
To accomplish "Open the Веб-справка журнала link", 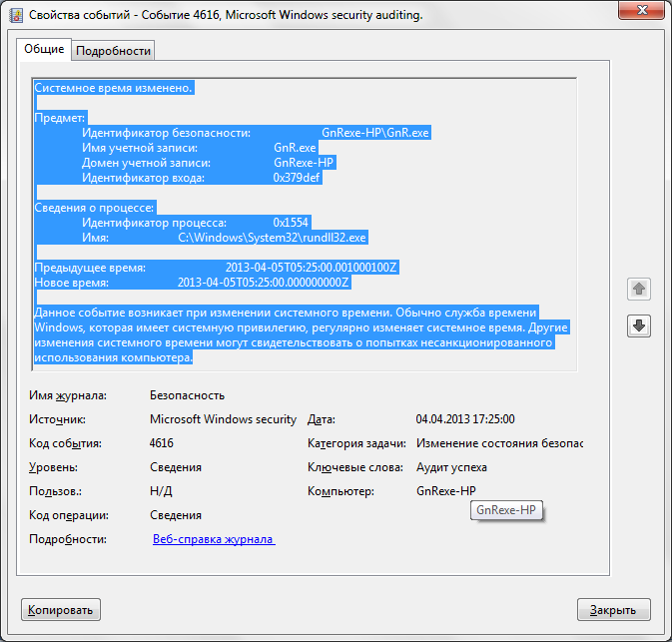I will pyautogui.click(x=214, y=539).
